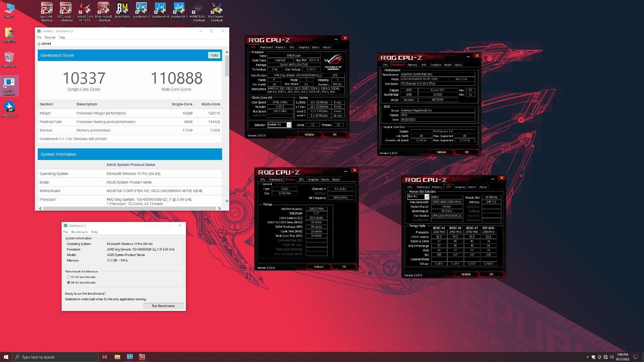The width and height of the screenshot is (644, 362).
Task: Click OK in the top-center CPU-Z window
Action: 335,135
